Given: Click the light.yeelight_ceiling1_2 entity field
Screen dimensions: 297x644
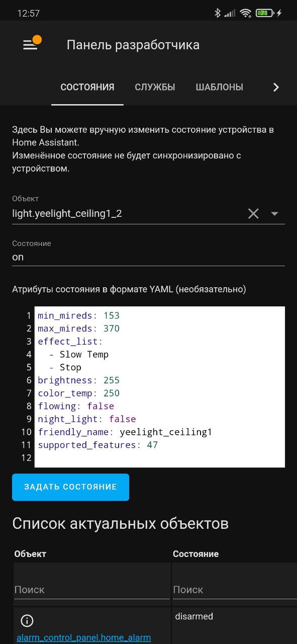Looking at the screenshot, I should click(128, 214).
